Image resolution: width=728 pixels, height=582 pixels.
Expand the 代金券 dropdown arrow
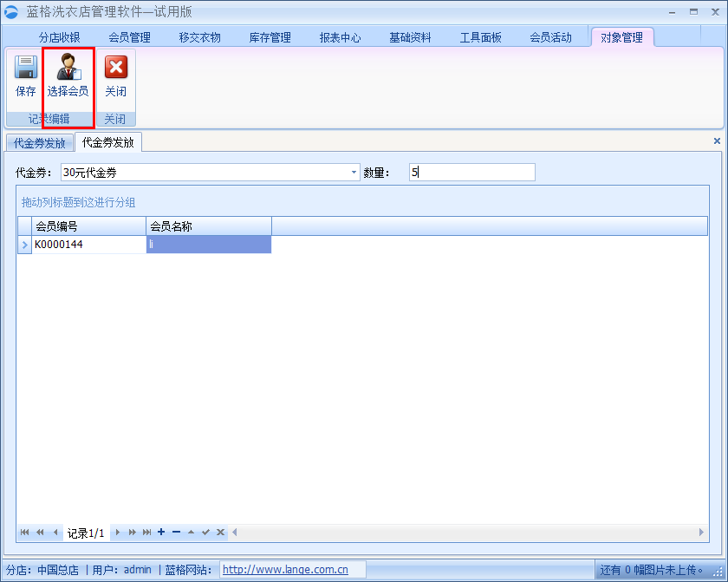pyautogui.click(x=354, y=173)
